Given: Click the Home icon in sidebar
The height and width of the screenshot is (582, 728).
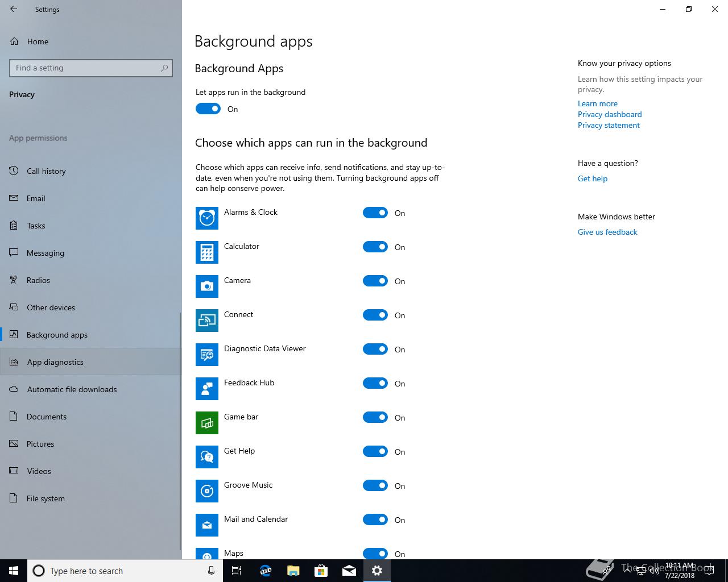Looking at the screenshot, I should (x=14, y=41).
